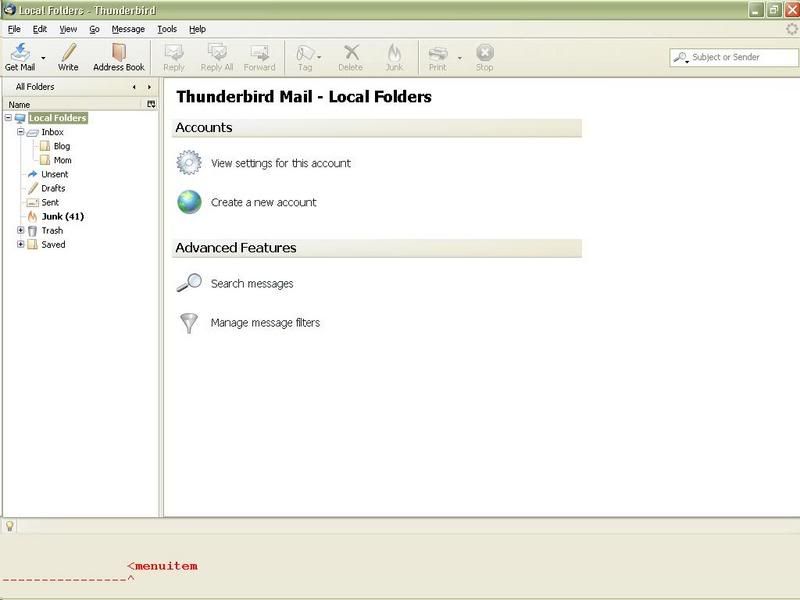Switch to previous folder view arrow
Screen dimensions: 800x600
click(134, 87)
